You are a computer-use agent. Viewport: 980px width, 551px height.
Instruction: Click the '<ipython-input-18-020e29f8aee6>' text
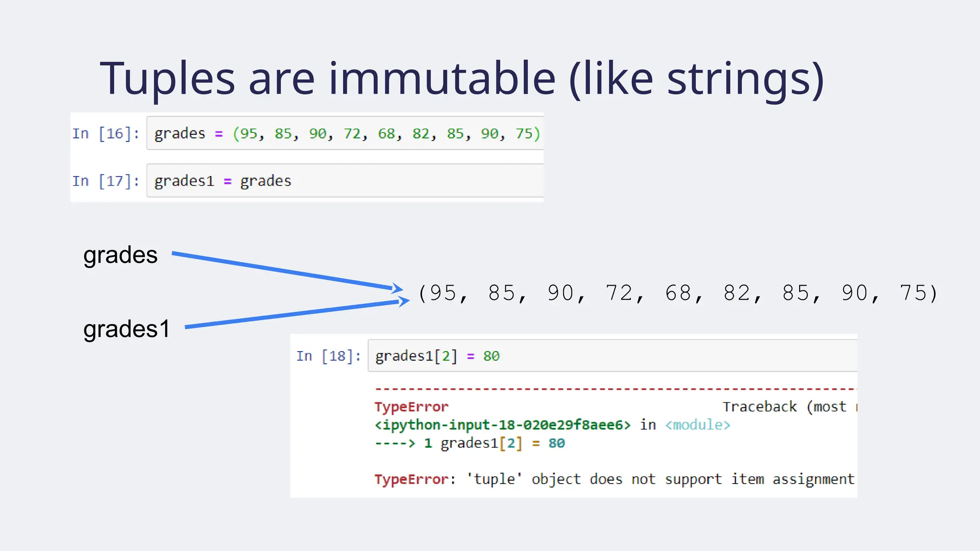[502, 425]
